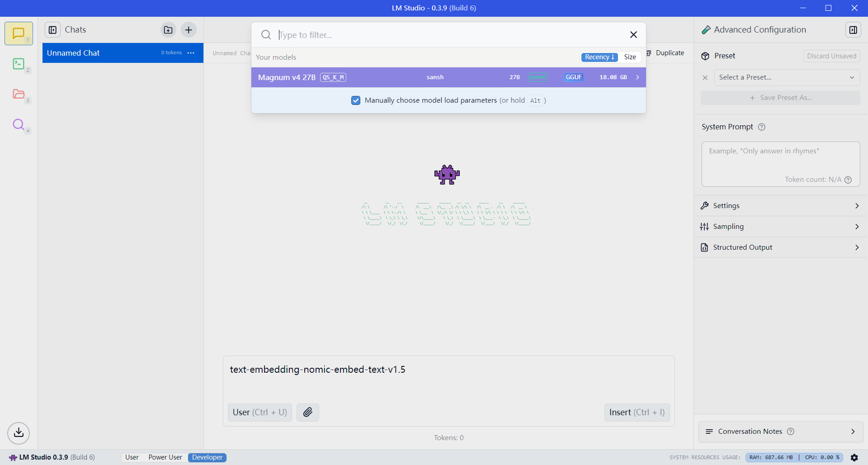Viewport: 868px width, 465px height.
Task: Duplicate the current chat
Action: point(665,53)
